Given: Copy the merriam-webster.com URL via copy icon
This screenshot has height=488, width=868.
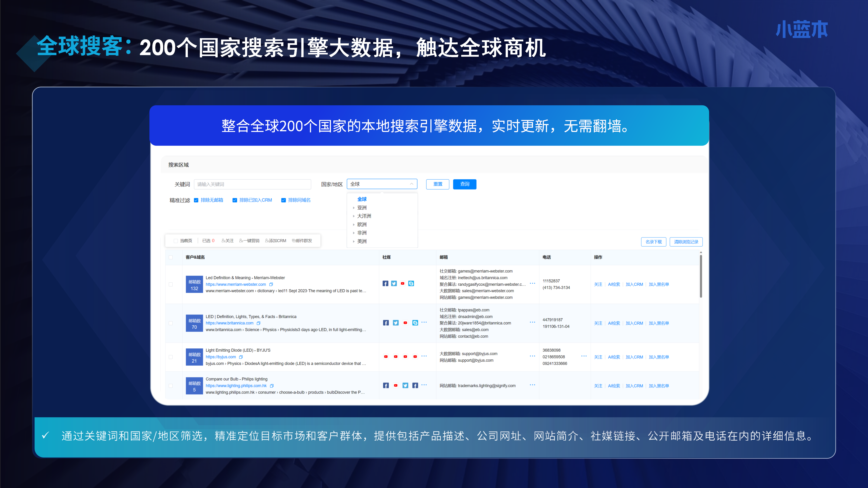Looking at the screenshot, I should pyautogui.click(x=271, y=284).
